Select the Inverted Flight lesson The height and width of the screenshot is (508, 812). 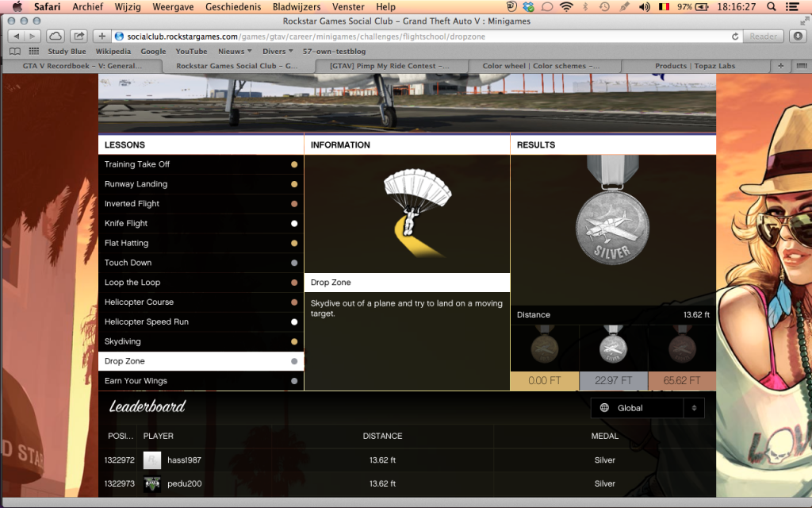(x=201, y=204)
